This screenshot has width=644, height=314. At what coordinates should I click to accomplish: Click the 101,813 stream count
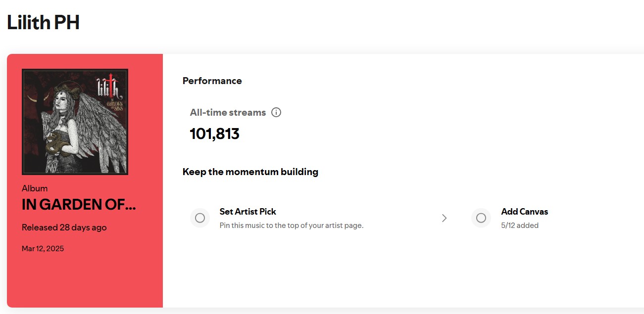tap(215, 134)
